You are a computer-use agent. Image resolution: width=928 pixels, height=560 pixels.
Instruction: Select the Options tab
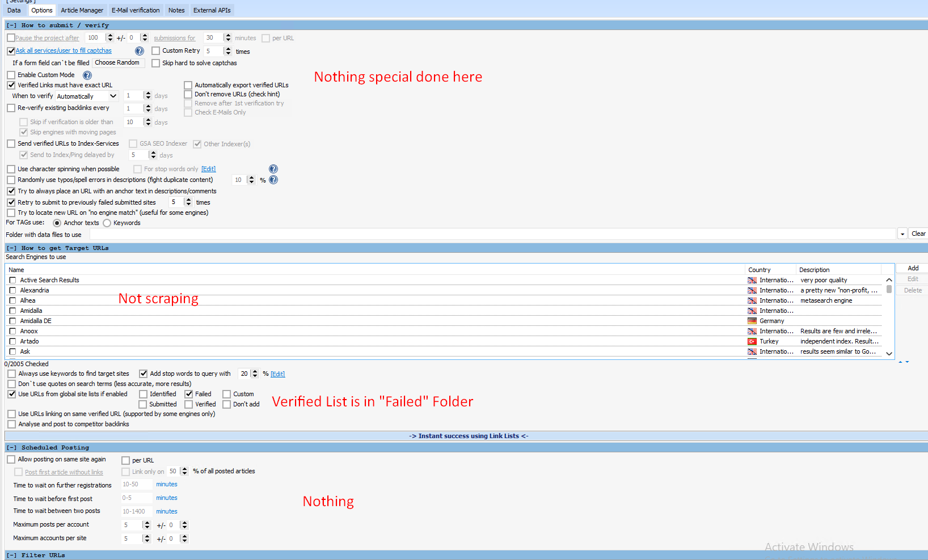coord(42,10)
